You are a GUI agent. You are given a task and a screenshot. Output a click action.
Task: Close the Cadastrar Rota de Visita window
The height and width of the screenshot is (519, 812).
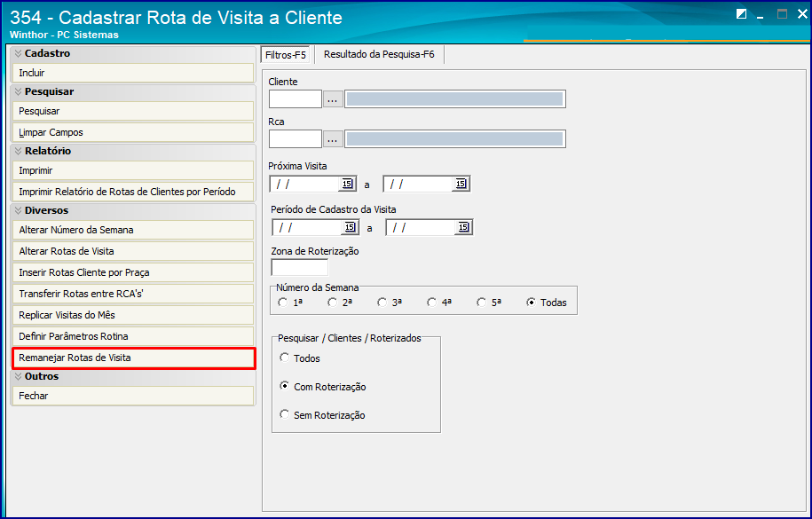(x=802, y=14)
